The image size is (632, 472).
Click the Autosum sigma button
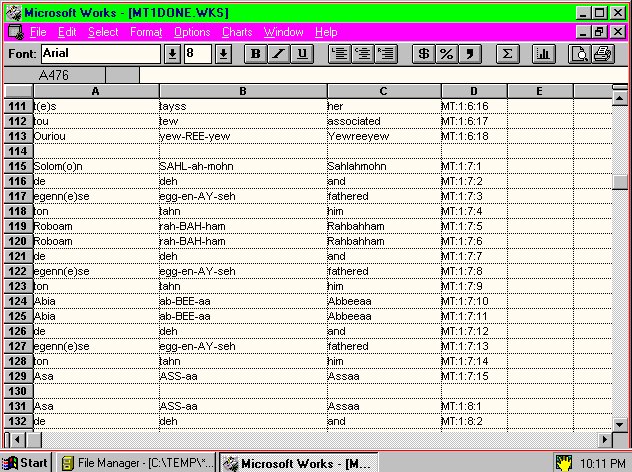pos(507,54)
